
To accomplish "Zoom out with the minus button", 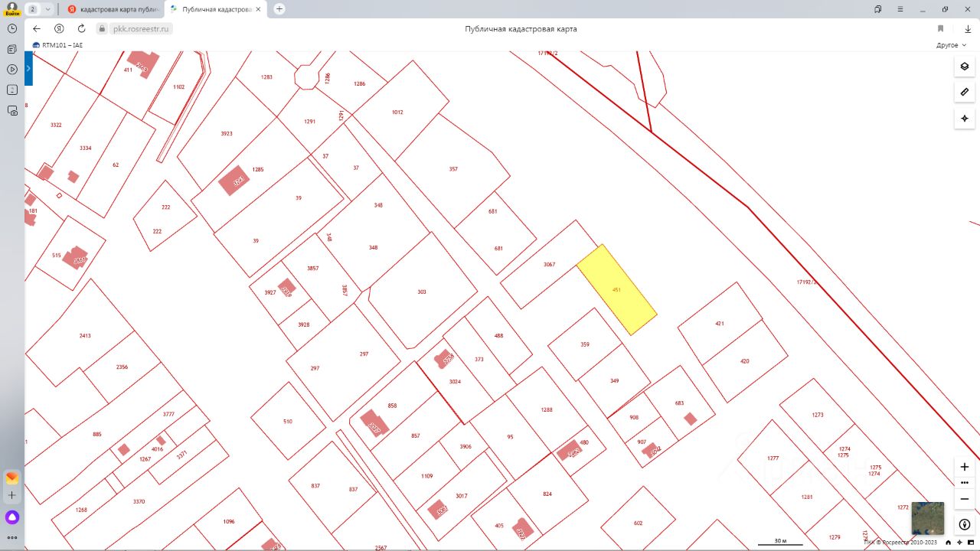I will point(964,499).
